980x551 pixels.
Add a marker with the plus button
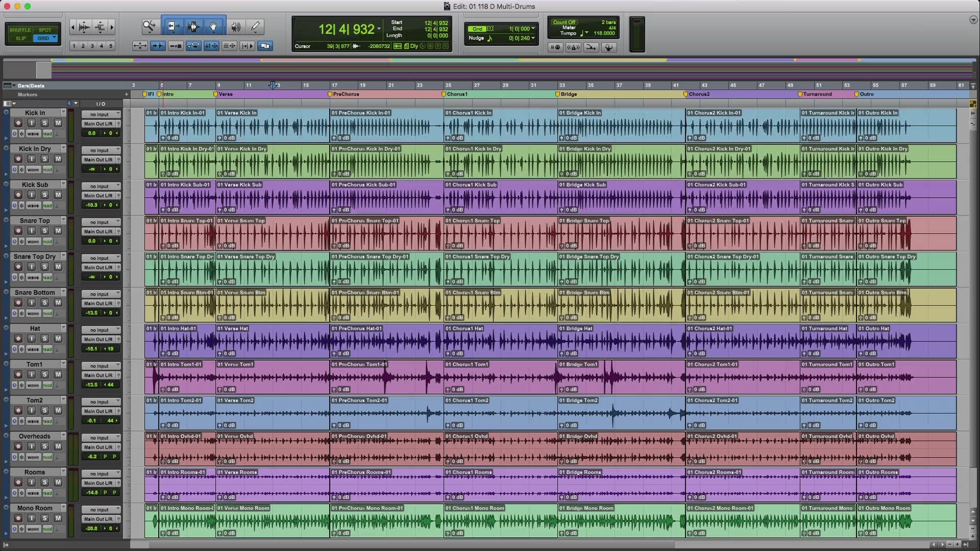coord(127,94)
